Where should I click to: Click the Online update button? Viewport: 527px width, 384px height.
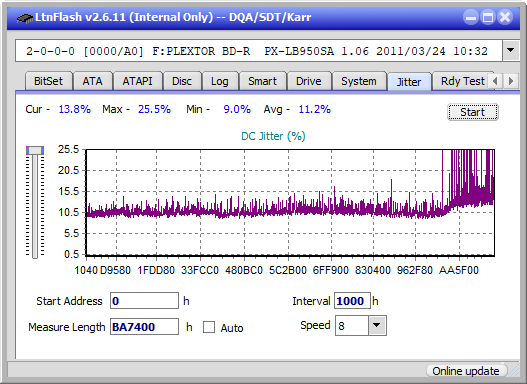tap(466, 371)
